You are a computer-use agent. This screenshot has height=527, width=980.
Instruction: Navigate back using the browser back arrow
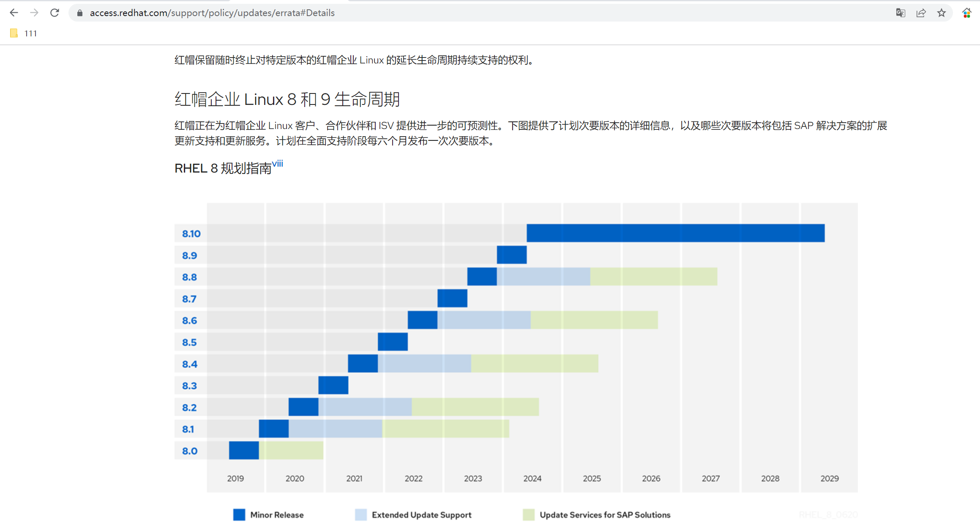point(14,13)
